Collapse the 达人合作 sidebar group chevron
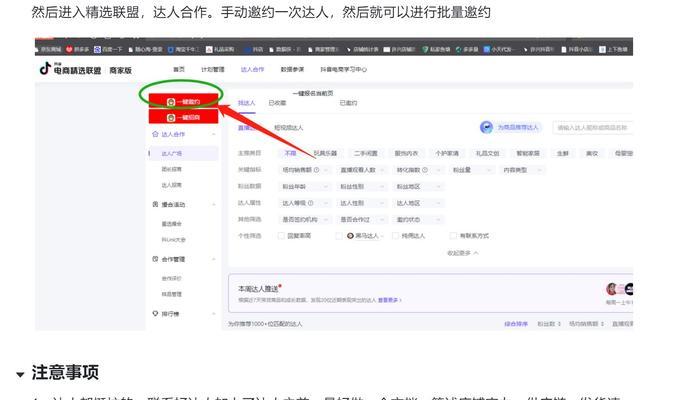Viewport: 678px width, 400px height. pos(214,134)
